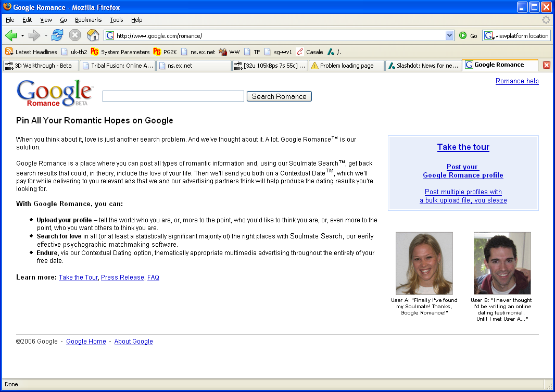
Task: Switch to Tribal Fusion tab
Action: pos(118,66)
